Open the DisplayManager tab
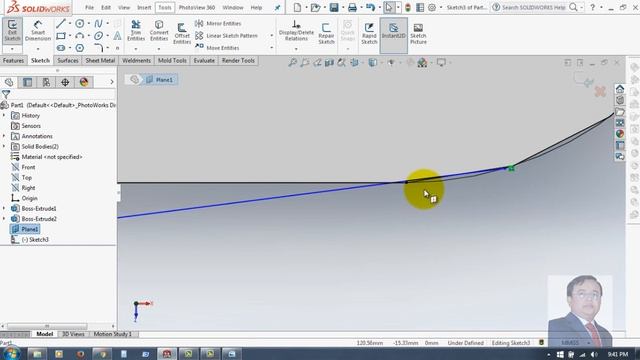Screen dimensions: 640x360 (84, 82)
